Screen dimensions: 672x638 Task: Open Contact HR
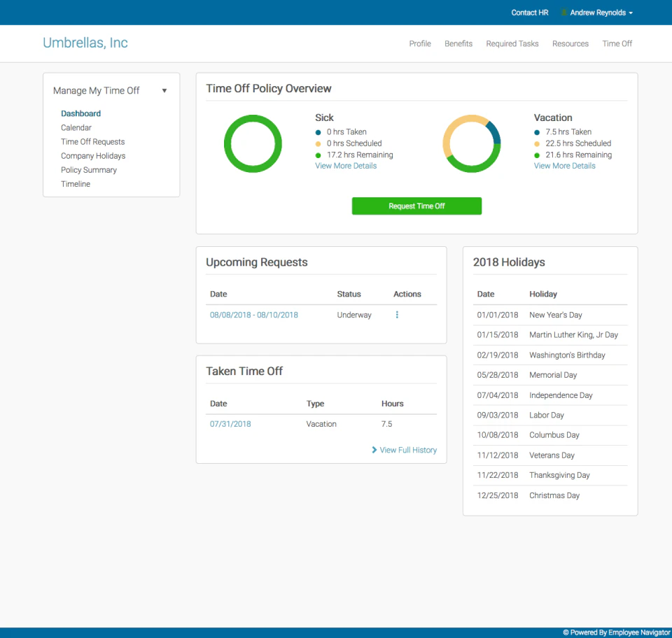[x=529, y=12]
